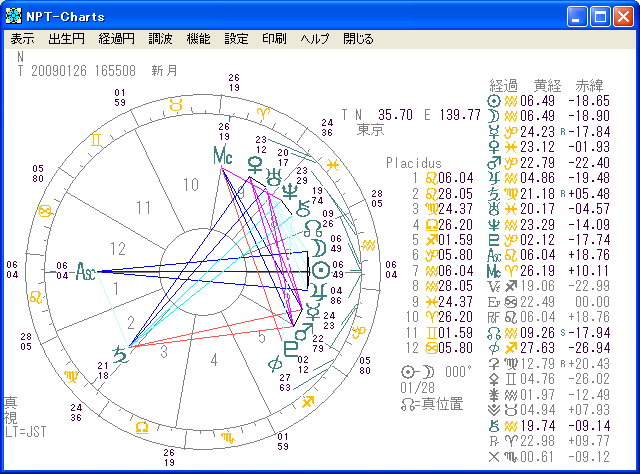Click the 赤緯 column header
640x474 pixels.
pyautogui.click(x=589, y=86)
